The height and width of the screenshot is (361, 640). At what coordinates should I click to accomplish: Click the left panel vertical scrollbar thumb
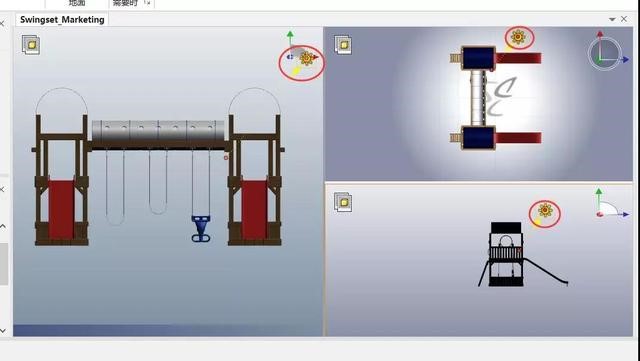tap(4, 264)
